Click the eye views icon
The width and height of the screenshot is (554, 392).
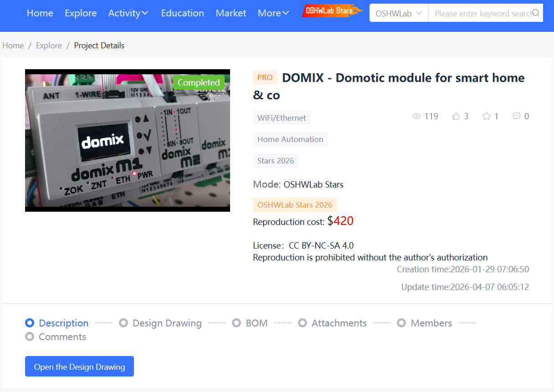416,117
